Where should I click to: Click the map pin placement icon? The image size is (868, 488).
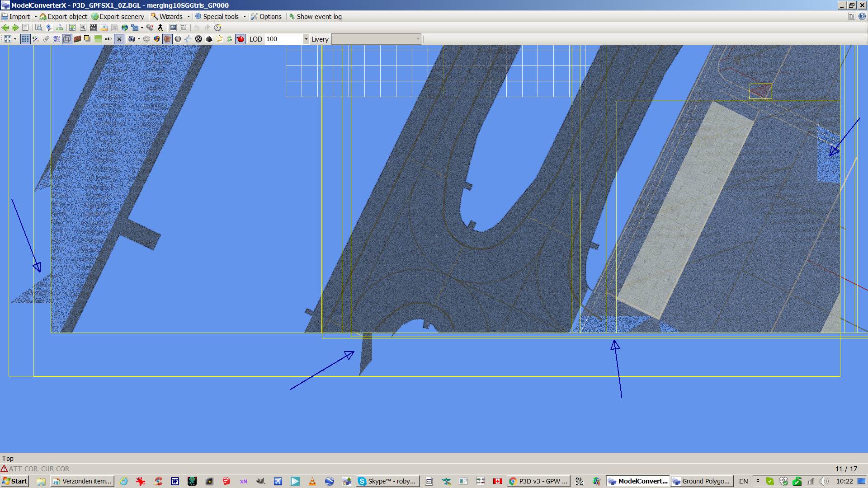coord(49,28)
